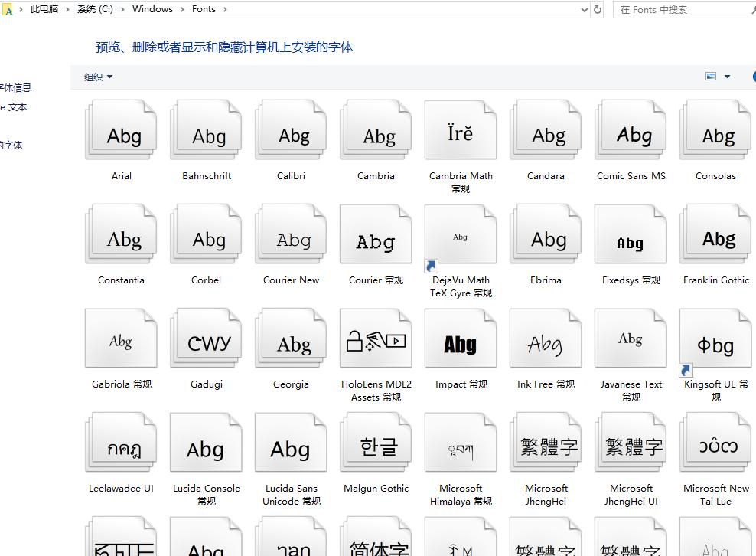This screenshot has width=756, height=556.
Task: Open the address bar history dropdown
Action: [585, 10]
